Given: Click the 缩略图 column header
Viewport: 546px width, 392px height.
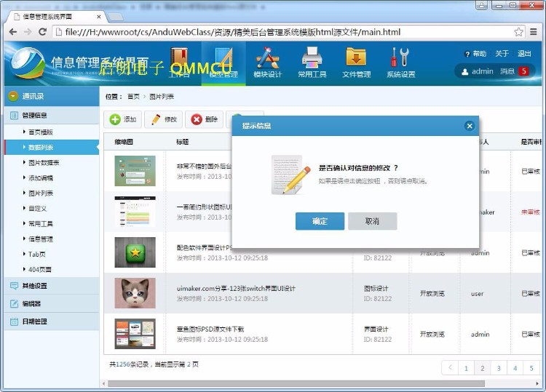Looking at the screenshot, I should 124,142.
